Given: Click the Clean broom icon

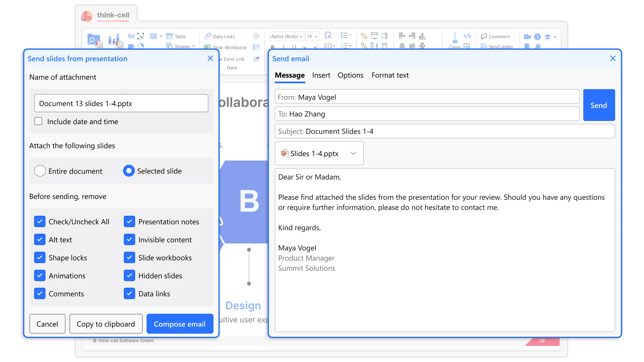Looking at the screenshot, I should [455, 39].
